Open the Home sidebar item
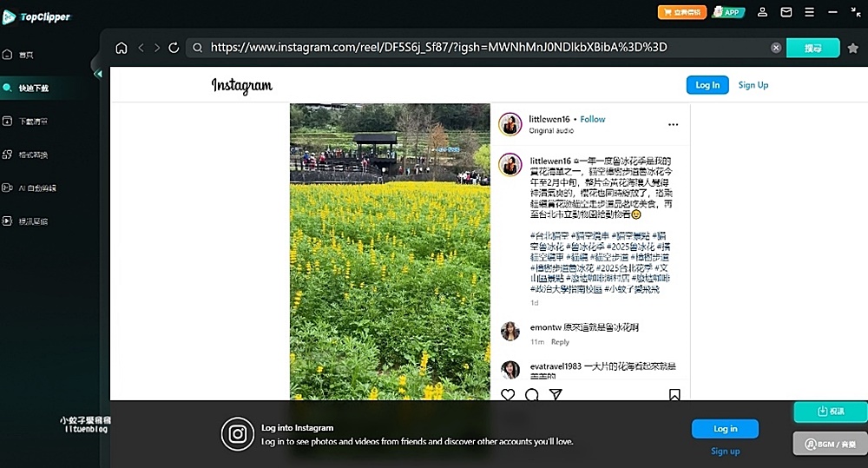The height and width of the screenshot is (468, 868). (x=18, y=55)
